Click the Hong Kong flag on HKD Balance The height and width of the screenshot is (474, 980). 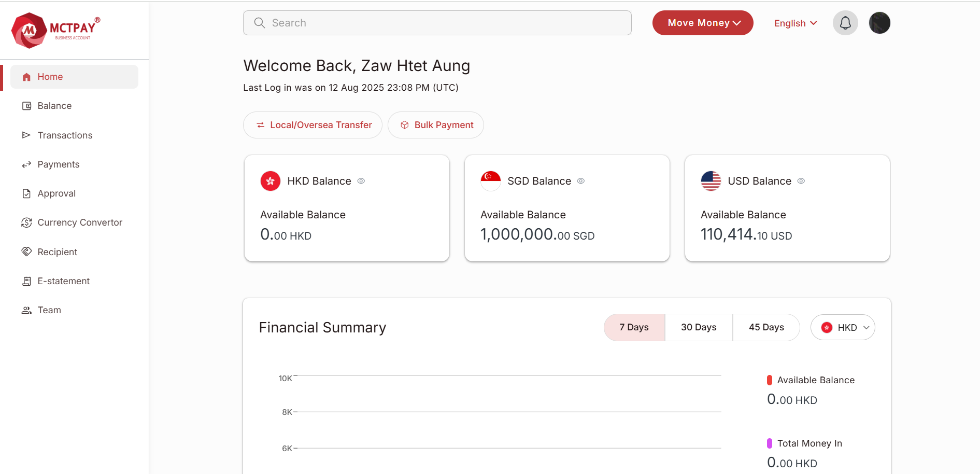(x=270, y=181)
